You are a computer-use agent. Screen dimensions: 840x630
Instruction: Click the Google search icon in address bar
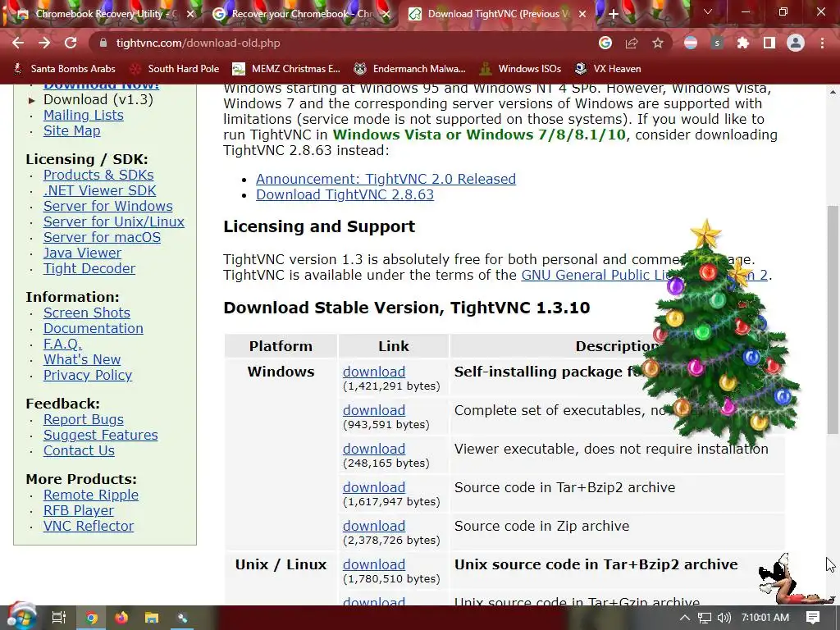coord(605,43)
